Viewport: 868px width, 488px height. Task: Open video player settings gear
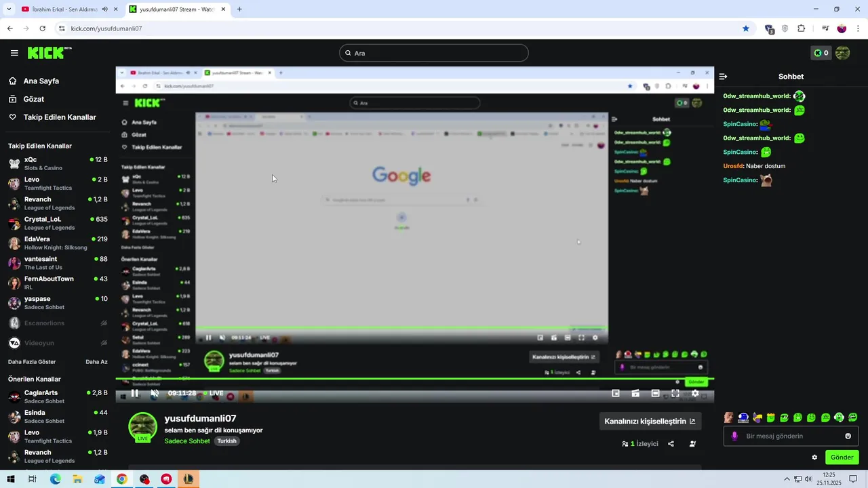coord(695,393)
